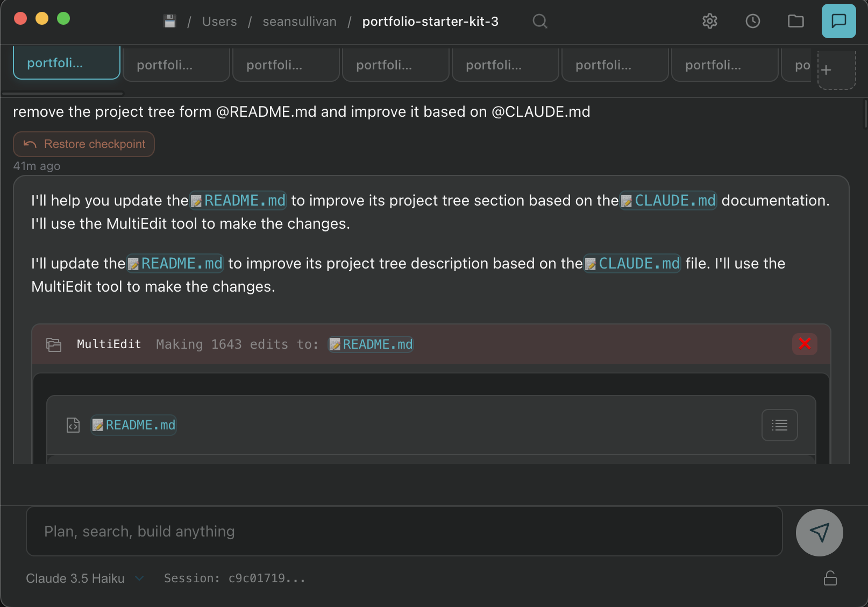The image size is (868, 607).
Task: Focus the 'Plan, search, build anything' input
Action: click(x=404, y=532)
